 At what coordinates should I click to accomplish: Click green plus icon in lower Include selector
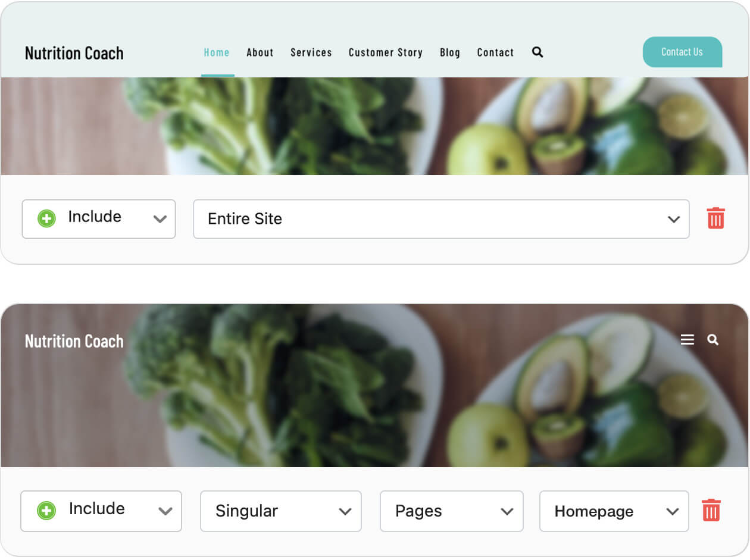pos(46,510)
